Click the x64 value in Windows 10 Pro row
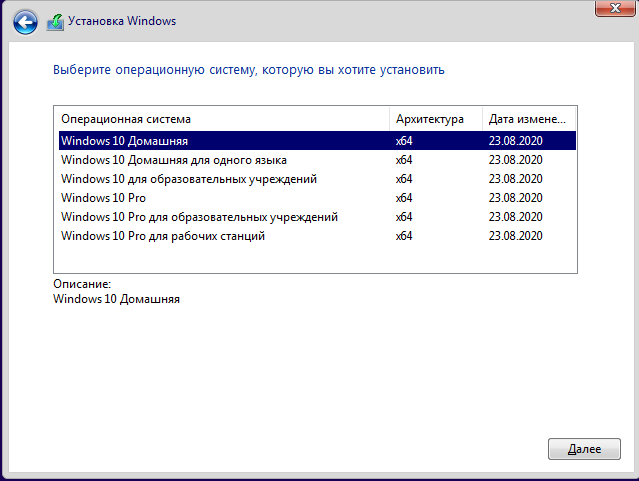 404,198
